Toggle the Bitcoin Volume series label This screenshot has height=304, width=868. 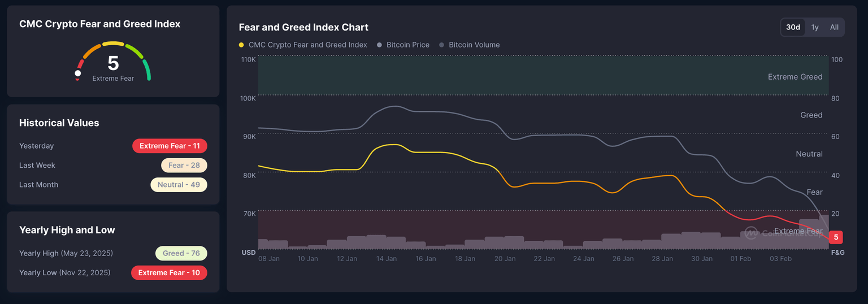(474, 45)
